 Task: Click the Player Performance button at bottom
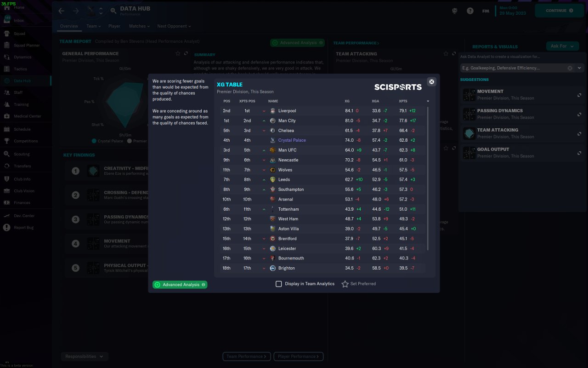click(299, 356)
